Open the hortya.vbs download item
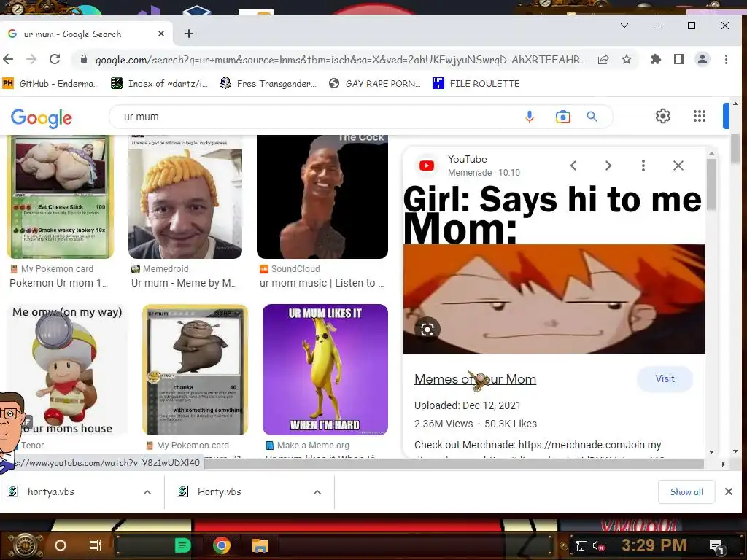The image size is (747, 560). click(x=71, y=492)
